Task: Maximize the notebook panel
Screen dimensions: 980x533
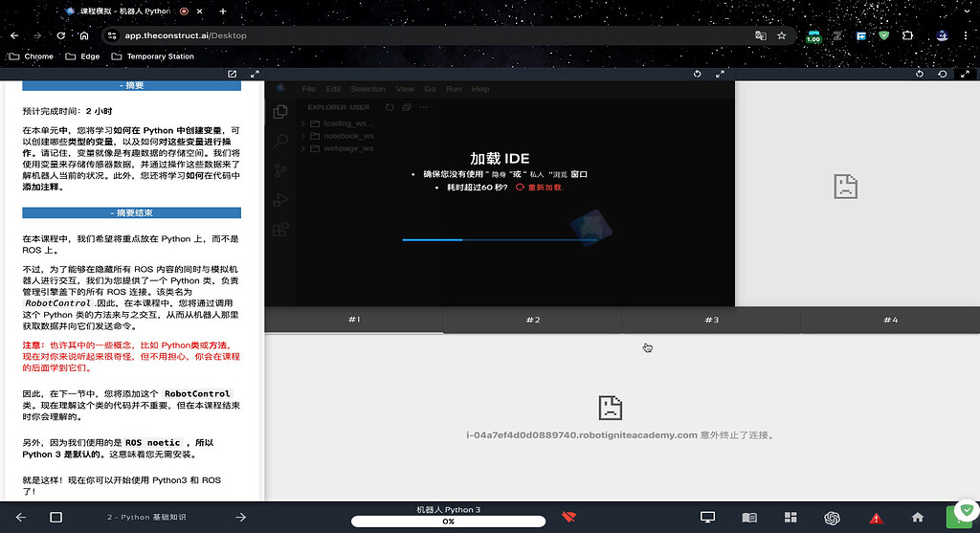Action: pyautogui.click(x=255, y=74)
